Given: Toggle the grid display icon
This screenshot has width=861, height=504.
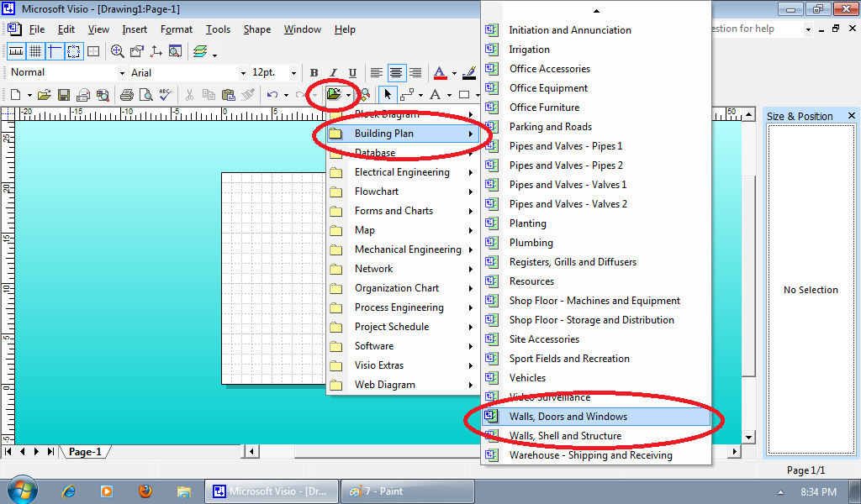Looking at the screenshot, I should [x=35, y=51].
